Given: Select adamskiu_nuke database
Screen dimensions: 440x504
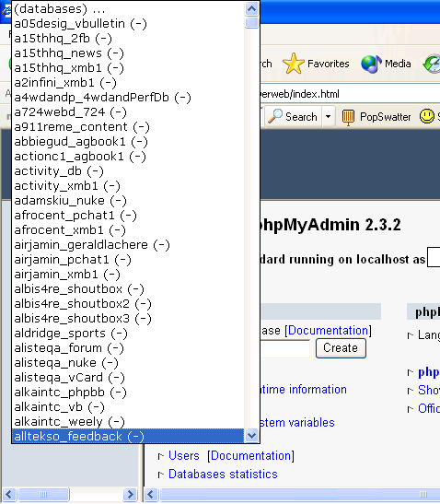Looking at the screenshot, I should [x=128, y=201].
